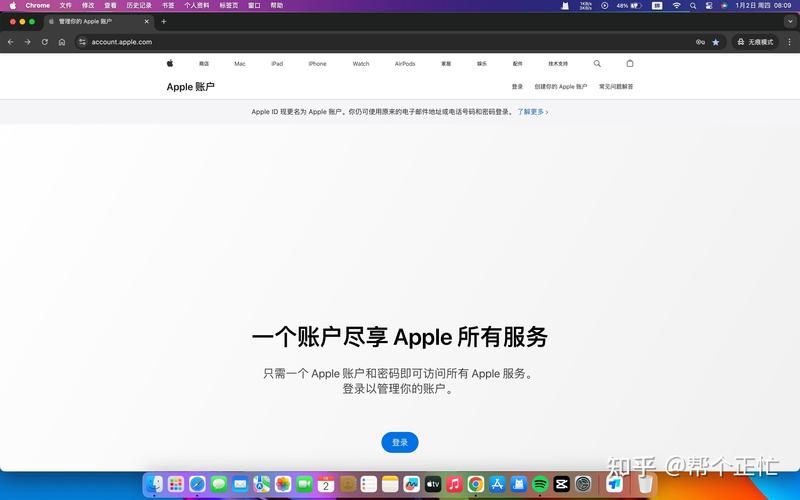Reload the page
This screenshot has height=500, width=800.
pyautogui.click(x=45, y=42)
